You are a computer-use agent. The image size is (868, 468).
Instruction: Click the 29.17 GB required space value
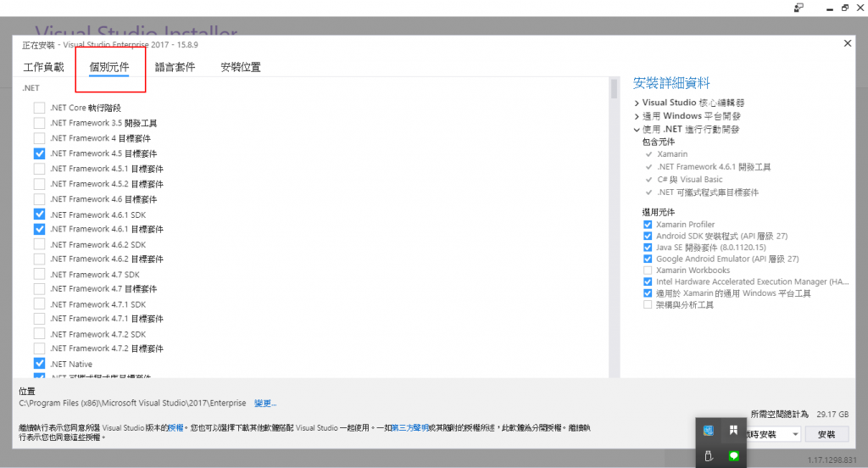[832, 415]
